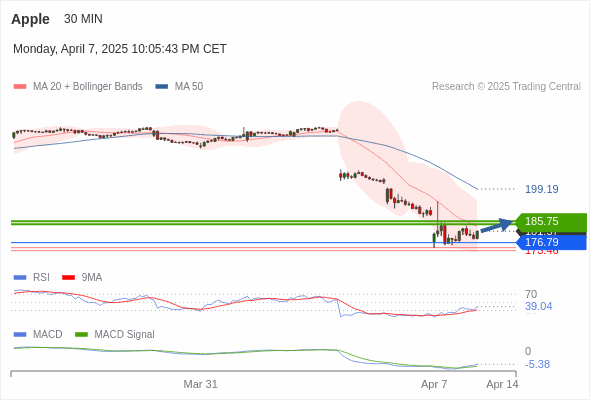Toggle the MA 50 legend label
Screen dimensions: 590x400
pos(189,87)
